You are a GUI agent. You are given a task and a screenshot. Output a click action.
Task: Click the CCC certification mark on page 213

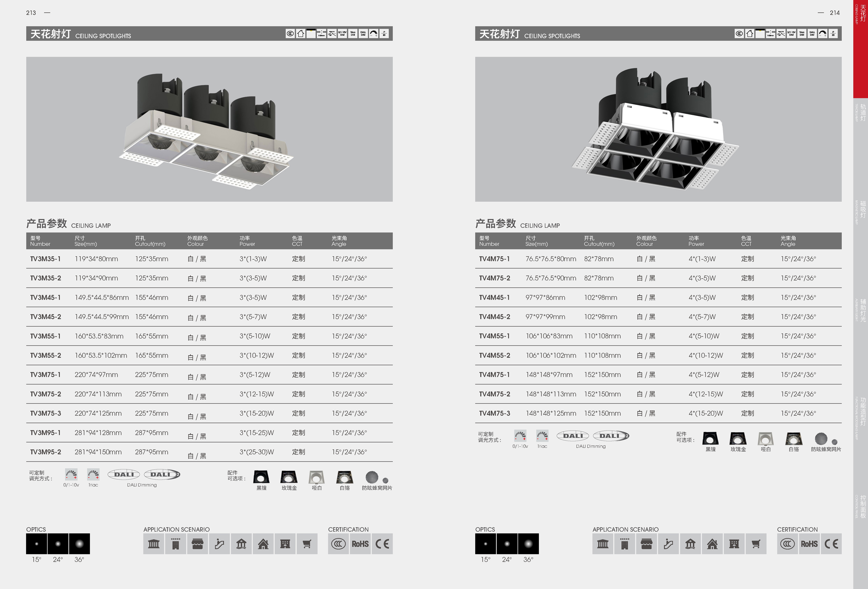coord(339,544)
